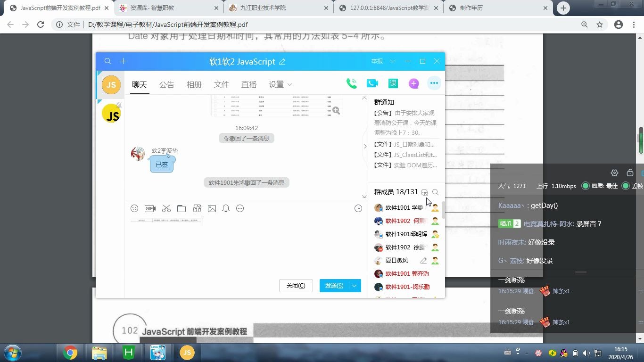Toggle the window shake bell icon
Viewport: 644px width, 362px height.
[x=225, y=208]
